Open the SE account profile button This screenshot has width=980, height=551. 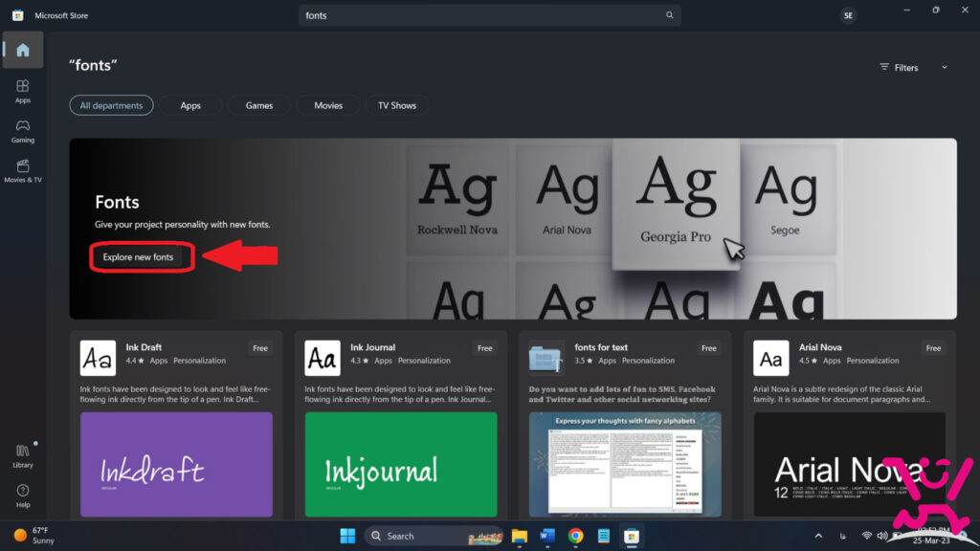(848, 15)
